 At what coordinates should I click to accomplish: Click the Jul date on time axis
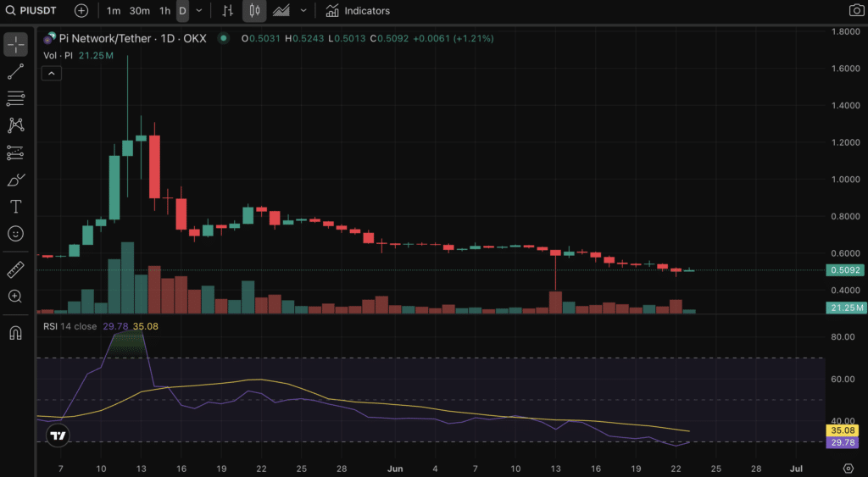[796, 469]
